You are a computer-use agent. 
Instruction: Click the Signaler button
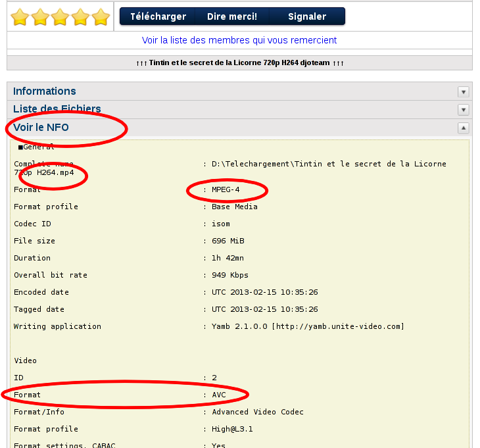[x=307, y=16]
